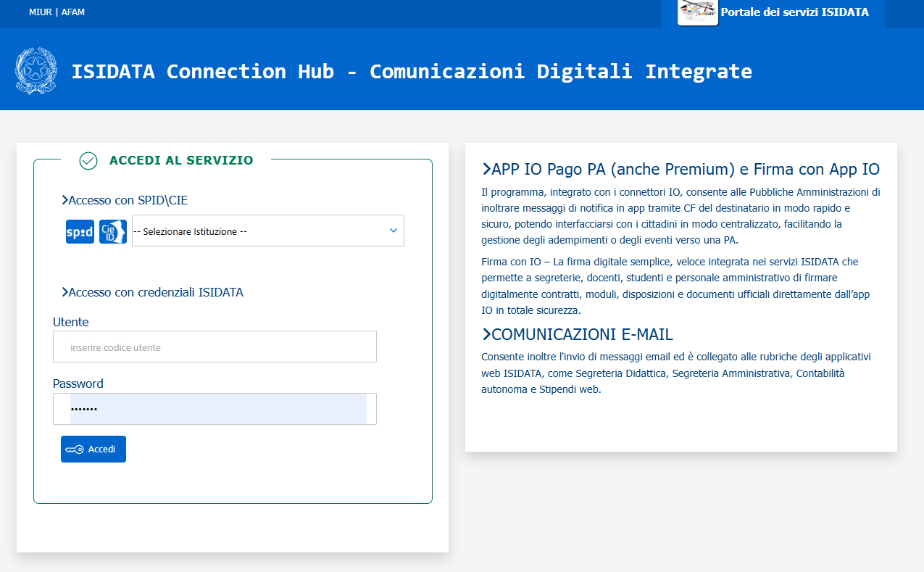The height and width of the screenshot is (572, 924).
Task: Click the chevron before Accesso con SPID\CIE
Action: 64,200
